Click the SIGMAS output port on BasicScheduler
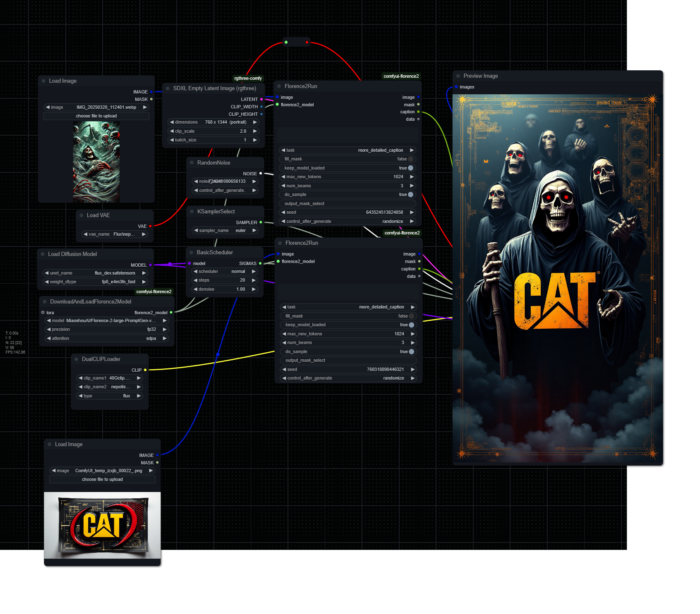The height and width of the screenshot is (614, 700). click(260, 263)
